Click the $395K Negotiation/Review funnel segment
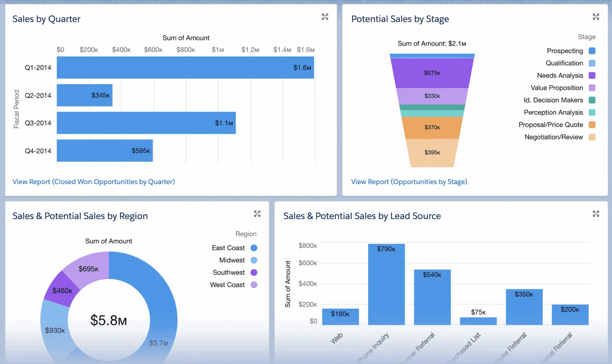 click(x=432, y=153)
